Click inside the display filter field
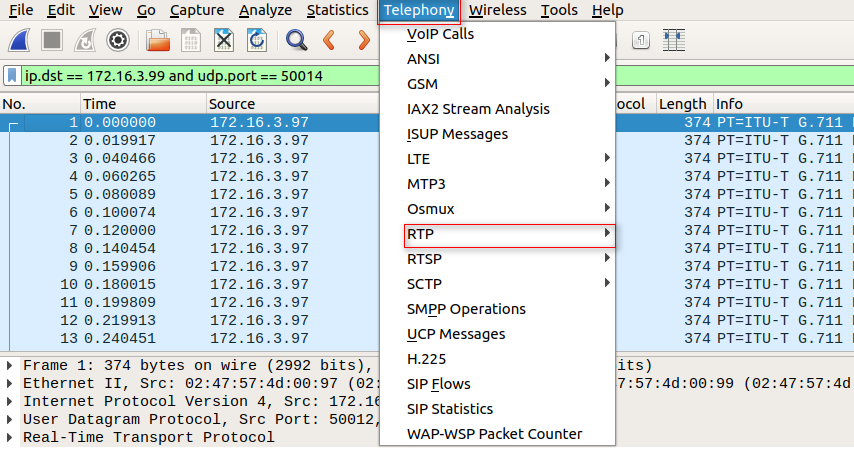 (200, 76)
